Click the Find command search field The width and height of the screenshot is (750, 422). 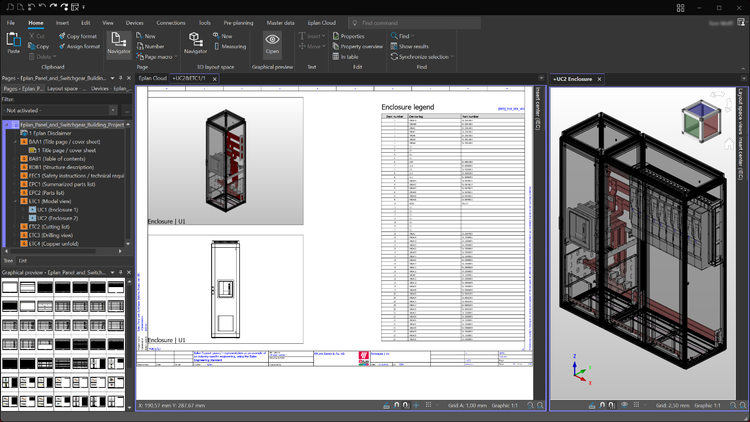pyautogui.click(x=414, y=23)
